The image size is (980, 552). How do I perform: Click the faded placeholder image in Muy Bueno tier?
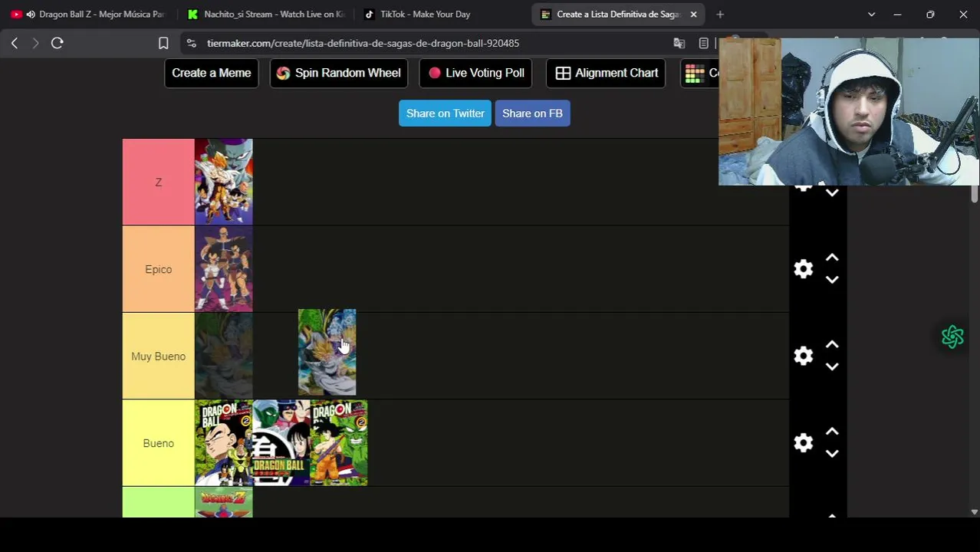coord(224,356)
